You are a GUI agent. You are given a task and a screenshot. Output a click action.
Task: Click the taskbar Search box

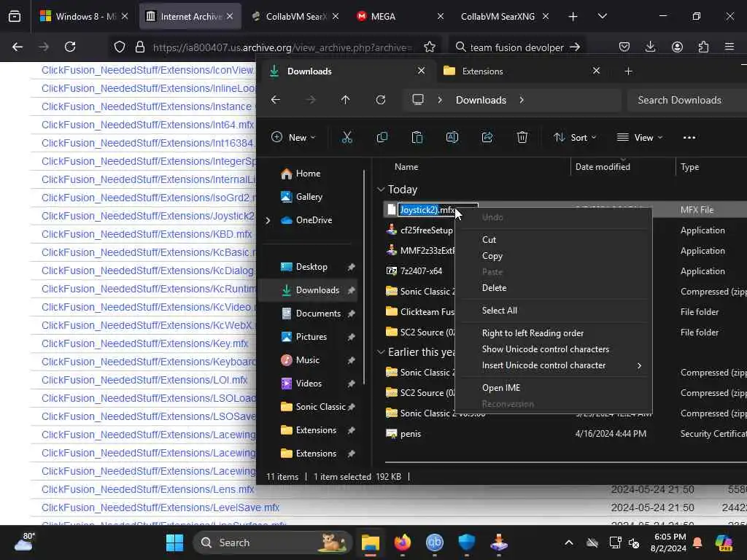point(273,542)
